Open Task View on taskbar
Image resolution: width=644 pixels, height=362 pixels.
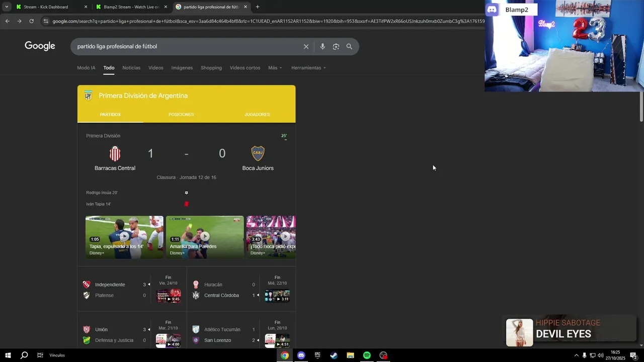(x=40, y=355)
